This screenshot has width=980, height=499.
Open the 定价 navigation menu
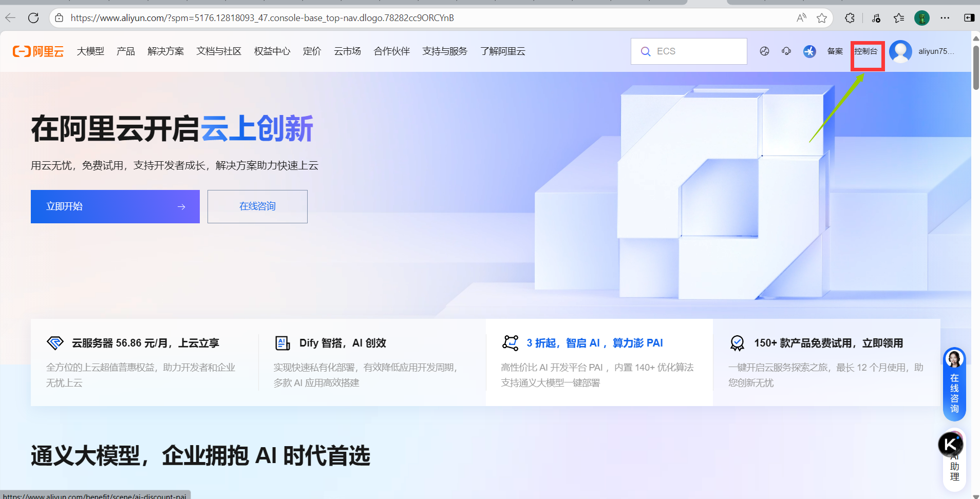pos(312,51)
